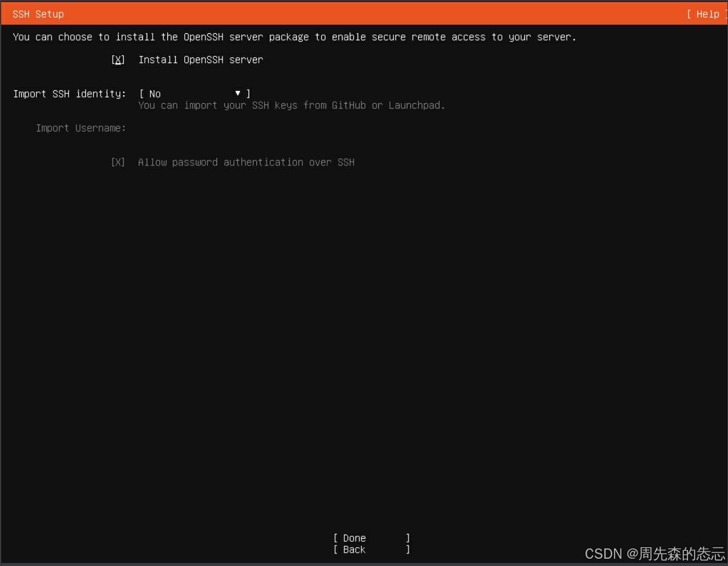Toggle the Install OpenSSH server checkbox
Image resolution: width=728 pixels, height=566 pixels.
(118, 60)
